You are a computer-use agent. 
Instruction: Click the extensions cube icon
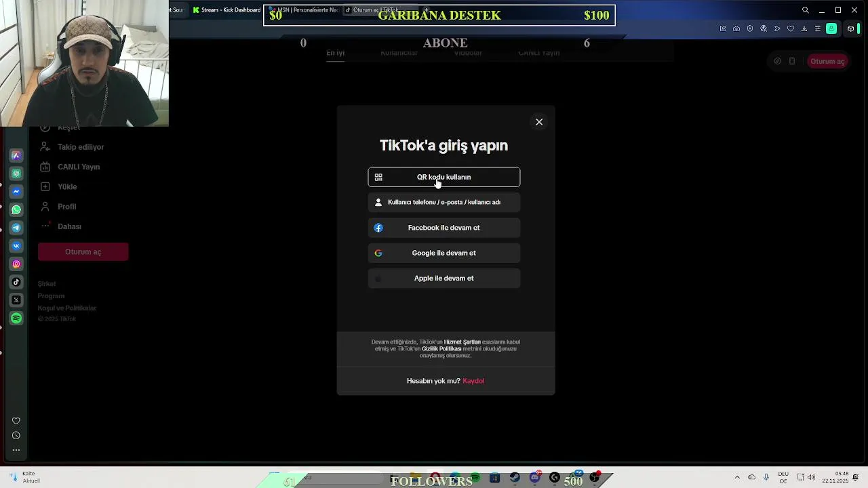pyautogui.click(x=850, y=28)
